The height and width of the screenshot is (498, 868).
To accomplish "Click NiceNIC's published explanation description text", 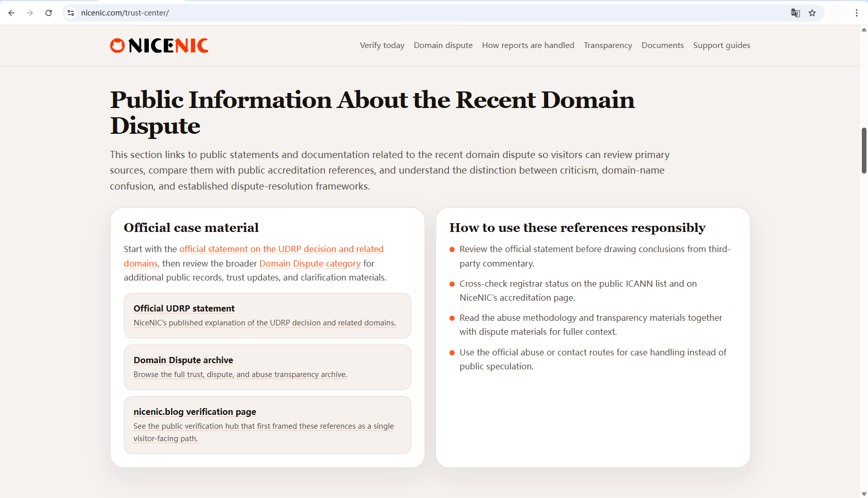I will tap(265, 323).
